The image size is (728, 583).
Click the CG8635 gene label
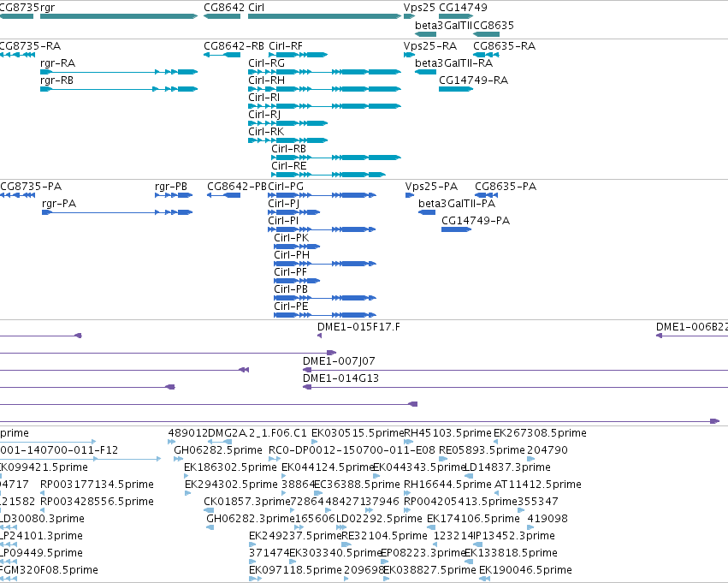pyautogui.click(x=494, y=25)
